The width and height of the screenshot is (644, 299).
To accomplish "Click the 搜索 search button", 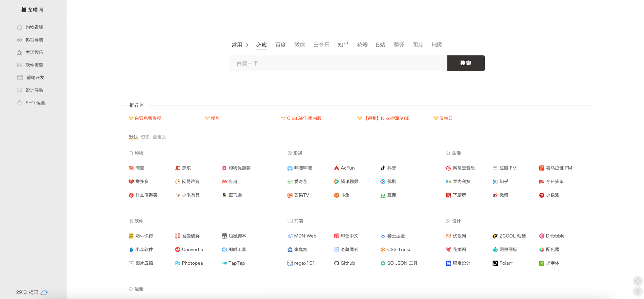I will pos(466,63).
